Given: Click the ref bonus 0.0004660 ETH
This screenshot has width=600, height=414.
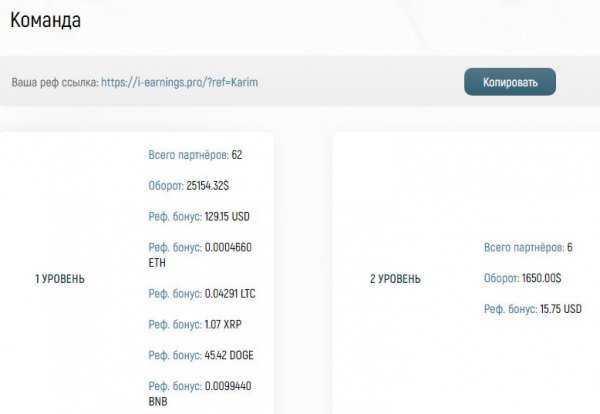Looking at the screenshot, I should coord(200,255).
